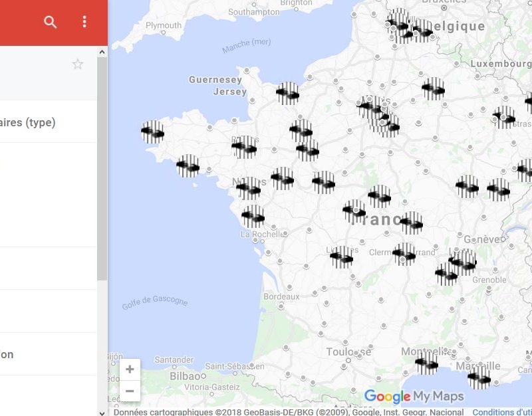Viewport: 532px width, 416px height.
Task: Zoom out with the minus button
Action: (130, 391)
